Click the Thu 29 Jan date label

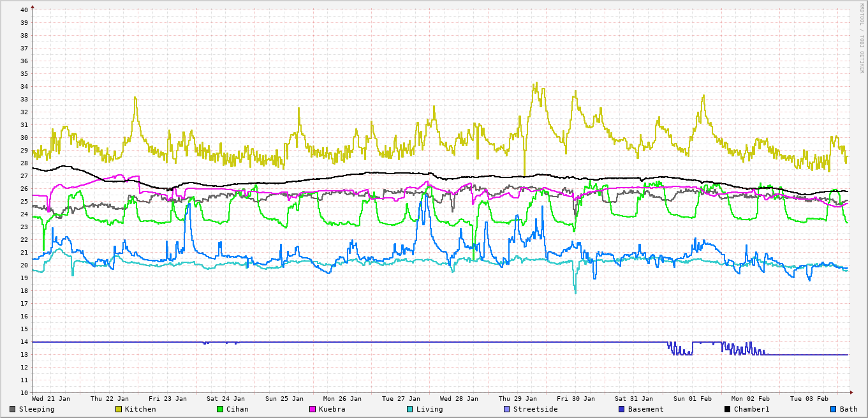point(517,398)
